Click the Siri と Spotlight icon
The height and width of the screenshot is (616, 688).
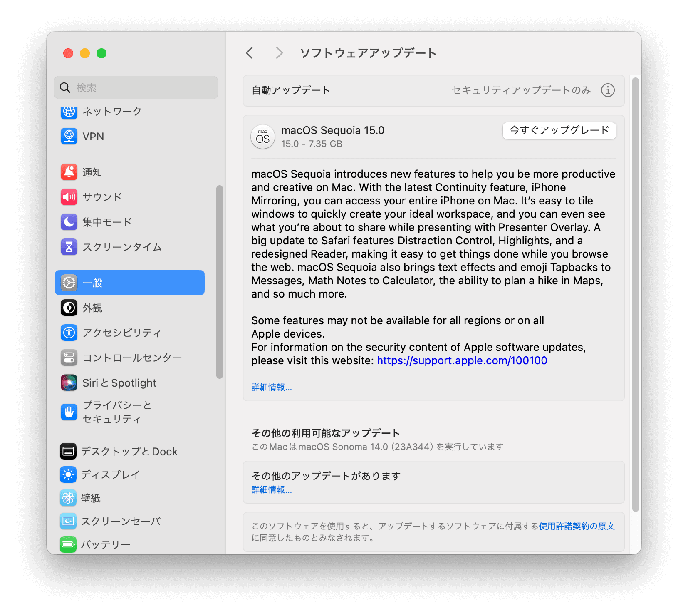[x=69, y=383]
